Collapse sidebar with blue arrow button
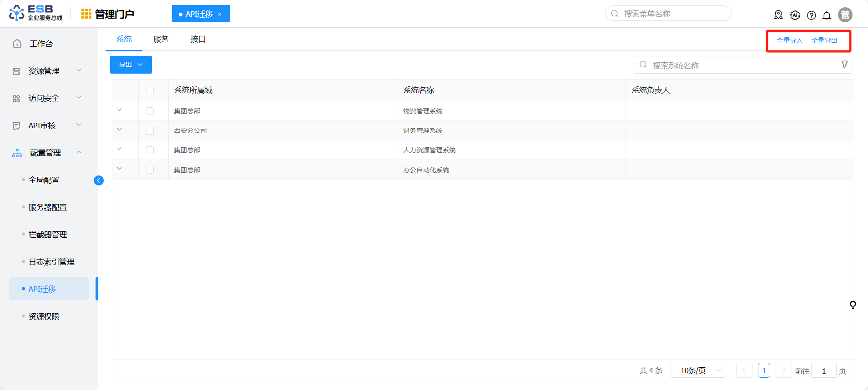This screenshot has height=390, width=868. click(99, 180)
